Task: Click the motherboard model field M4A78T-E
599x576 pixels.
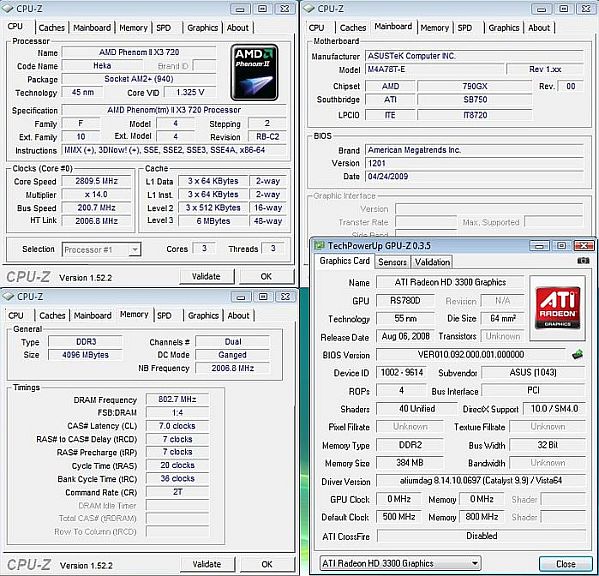Action: pyautogui.click(x=435, y=69)
